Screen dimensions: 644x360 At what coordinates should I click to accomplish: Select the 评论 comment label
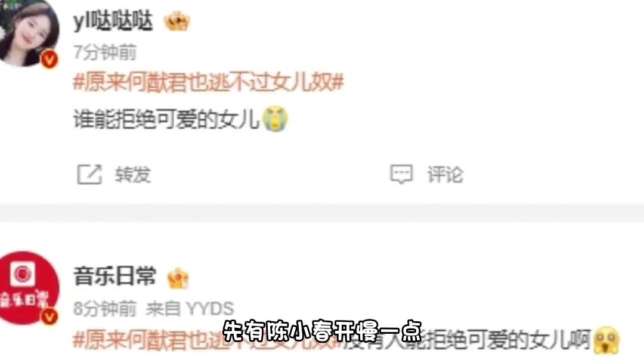(445, 175)
